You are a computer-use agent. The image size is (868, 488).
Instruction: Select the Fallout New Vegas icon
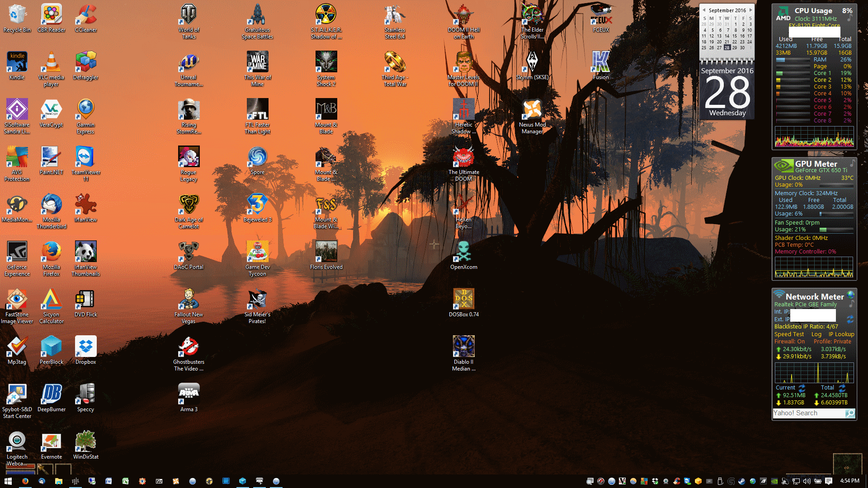(x=189, y=306)
